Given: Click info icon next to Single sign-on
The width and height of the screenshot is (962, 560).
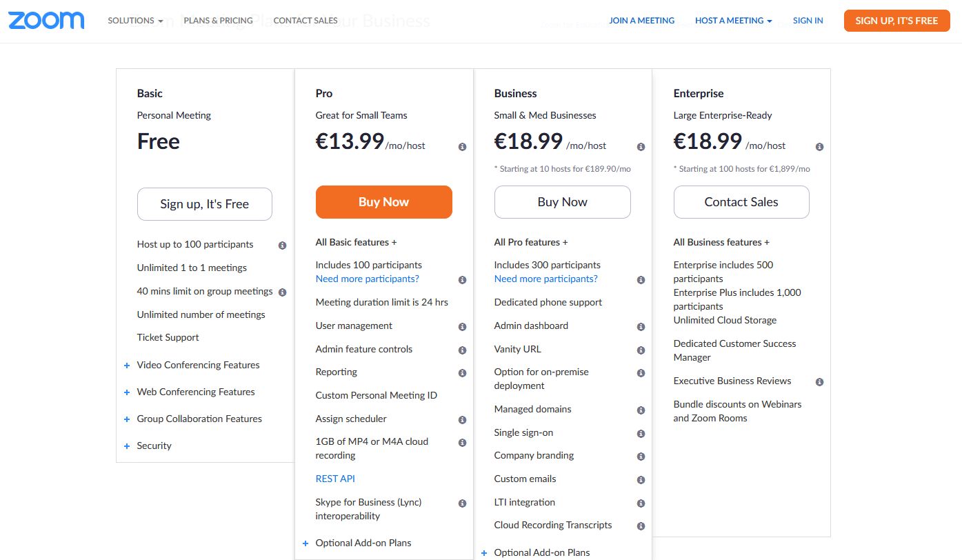Looking at the screenshot, I should pyautogui.click(x=641, y=434).
